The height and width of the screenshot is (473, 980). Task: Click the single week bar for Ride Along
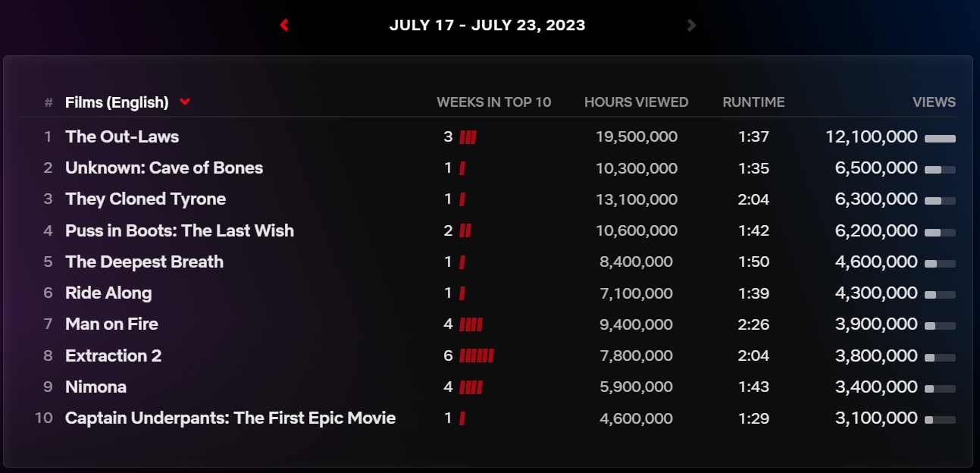(x=462, y=294)
